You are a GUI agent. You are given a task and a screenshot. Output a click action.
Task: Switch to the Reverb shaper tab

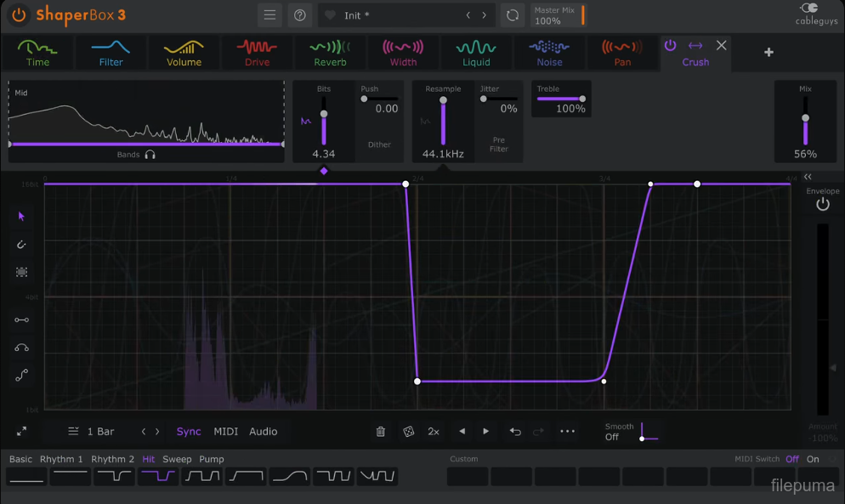[330, 52]
